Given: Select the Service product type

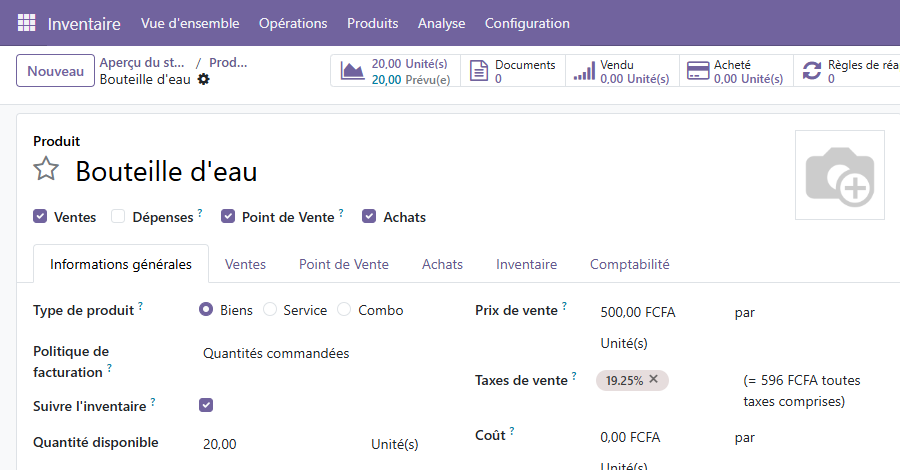Looking at the screenshot, I should (270, 309).
